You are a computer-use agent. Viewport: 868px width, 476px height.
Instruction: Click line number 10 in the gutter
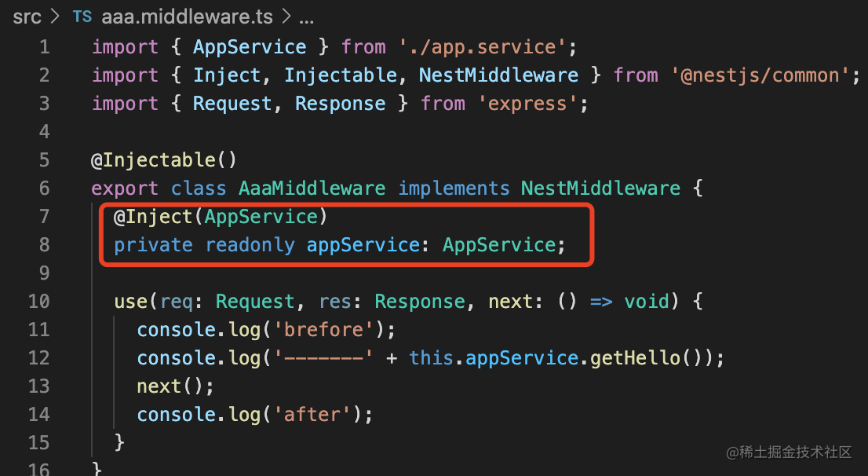click(x=38, y=302)
